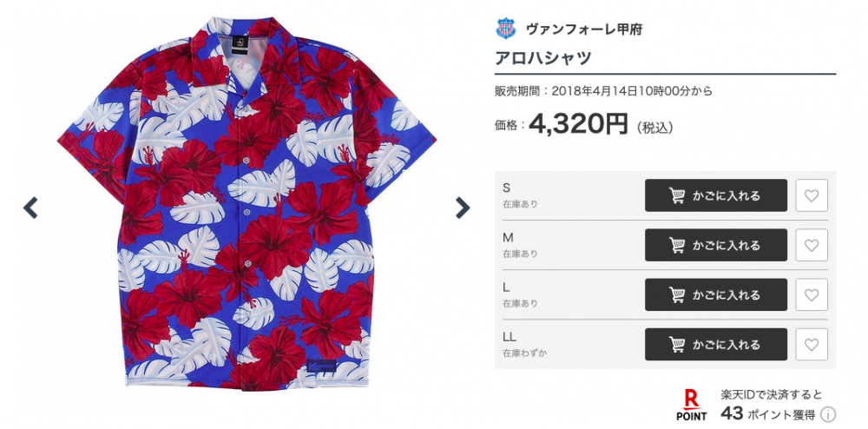Add size M to cart

pyautogui.click(x=716, y=245)
